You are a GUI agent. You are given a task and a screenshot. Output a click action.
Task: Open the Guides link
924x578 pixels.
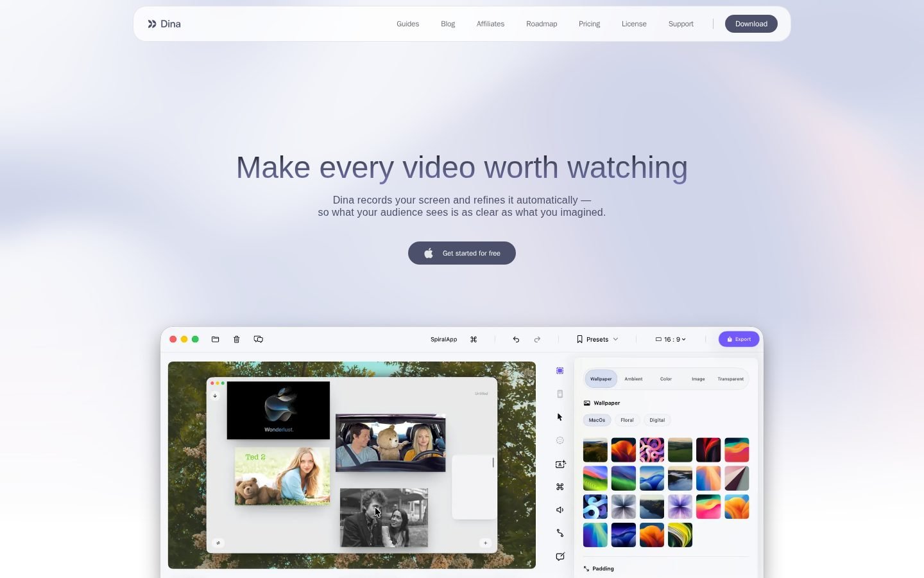click(407, 24)
